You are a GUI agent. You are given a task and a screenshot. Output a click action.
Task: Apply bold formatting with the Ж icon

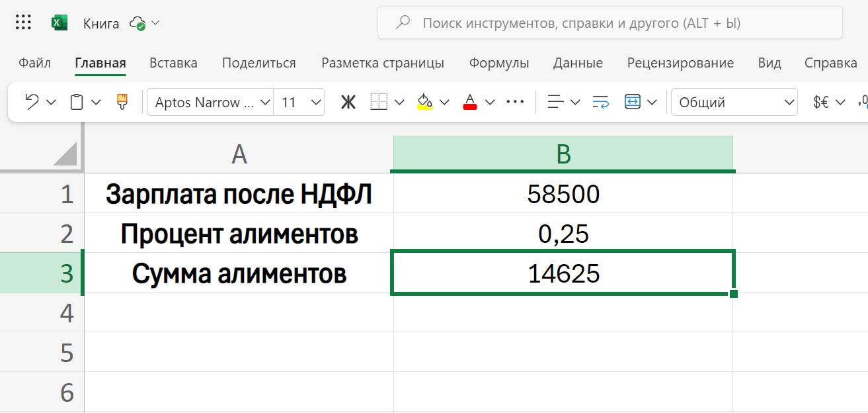[348, 101]
